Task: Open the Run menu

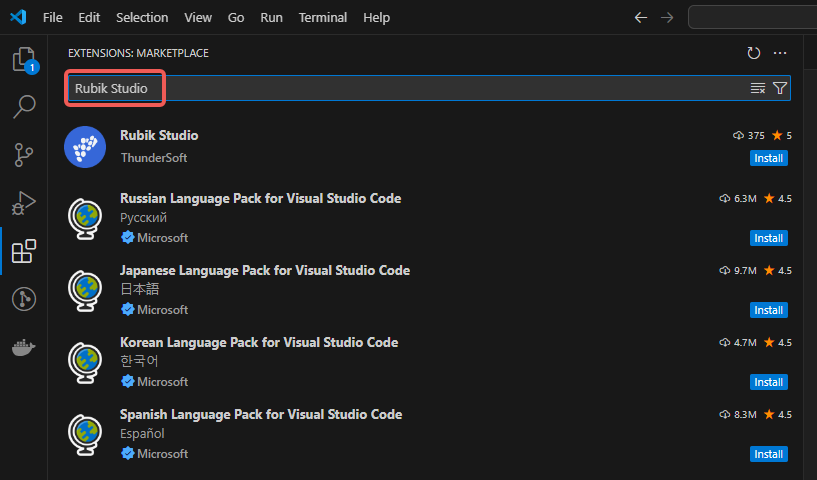Action: coord(271,18)
